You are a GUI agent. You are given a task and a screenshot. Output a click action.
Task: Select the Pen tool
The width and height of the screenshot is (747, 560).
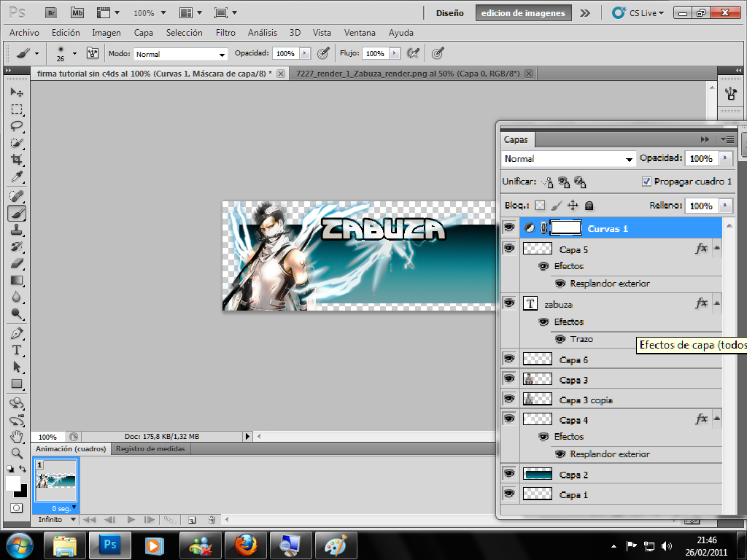tap(17, 332)
